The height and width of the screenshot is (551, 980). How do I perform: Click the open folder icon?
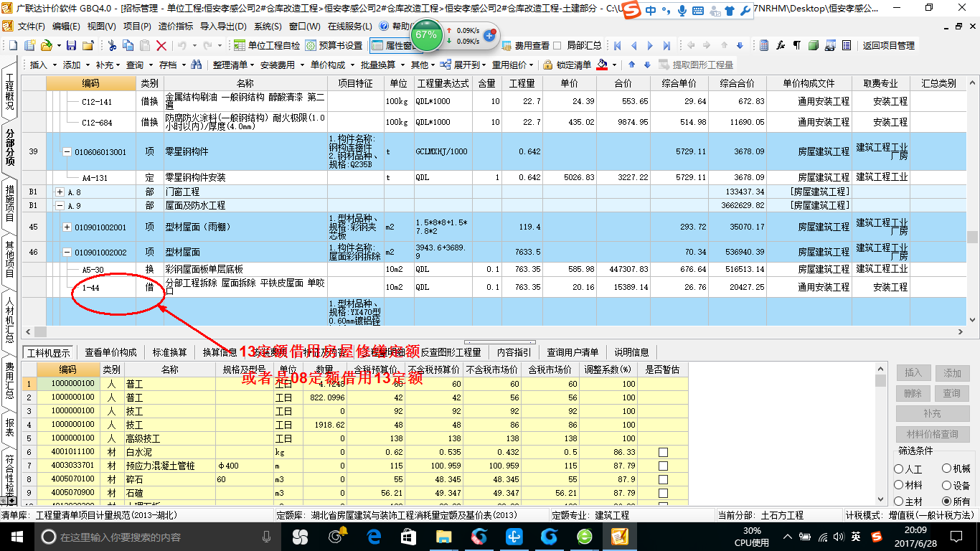click(46, 45)
